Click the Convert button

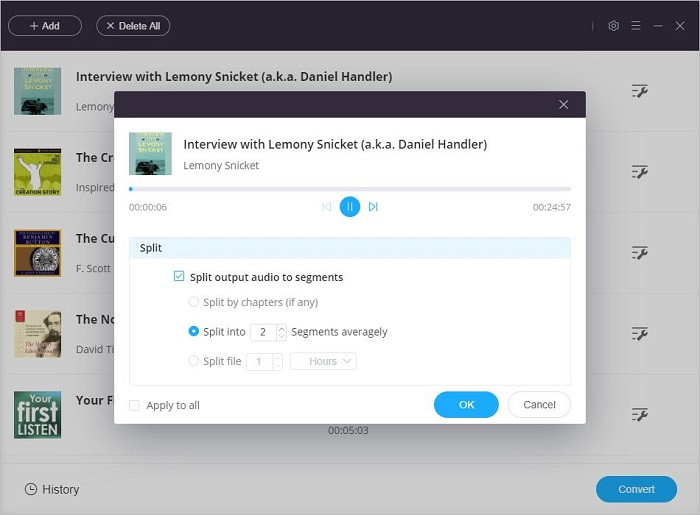636,489
